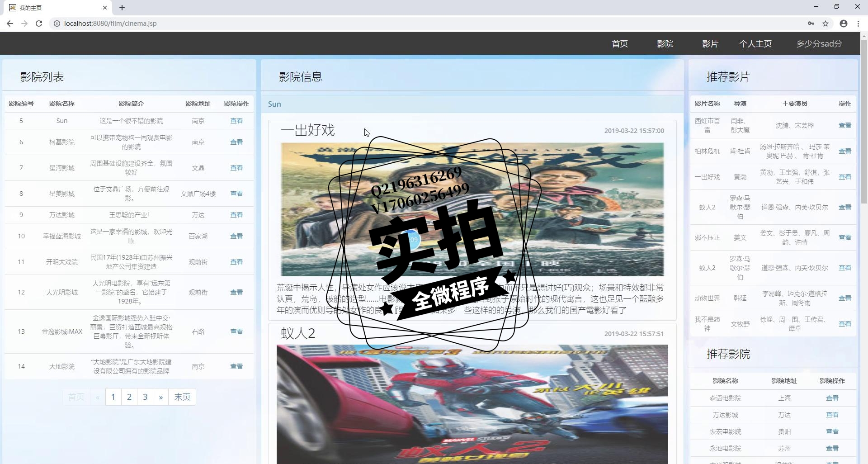
Task: Click the 一出好戏 film title heading
Action: (x=307, y=130)
